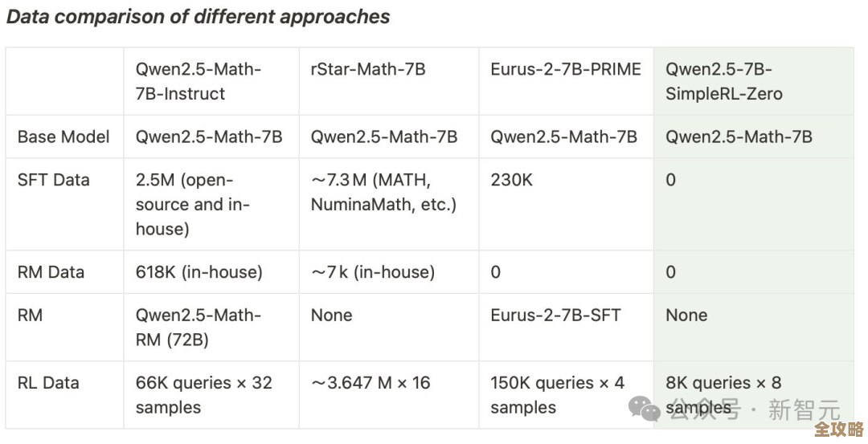Screen dimensions: 868x444
Task: Click the 'Eurus-2-7B-SFT' cell
Action: pyautogui.click(x=555, y=316)
